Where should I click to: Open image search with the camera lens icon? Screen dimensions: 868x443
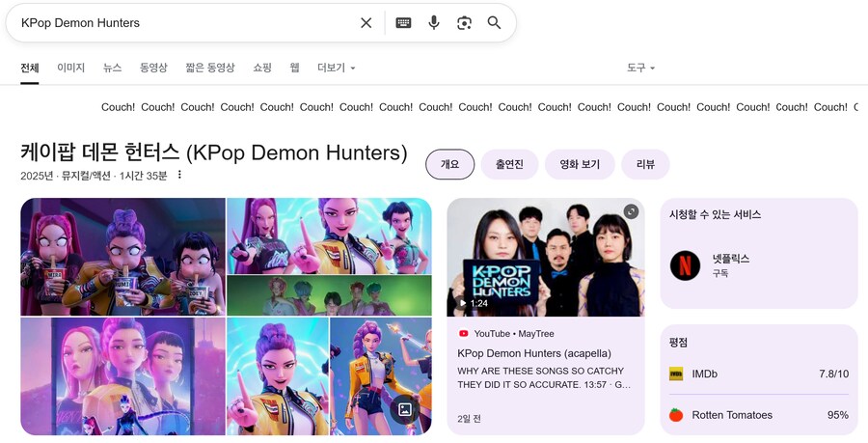(464, 23)
